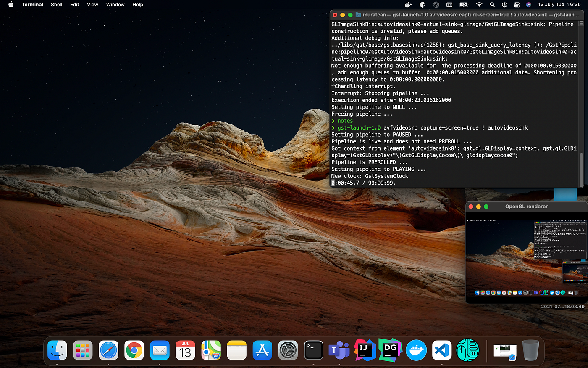Click the globe icon in the menu bar
Screen dimensions: 588x368
click(436, 5)
